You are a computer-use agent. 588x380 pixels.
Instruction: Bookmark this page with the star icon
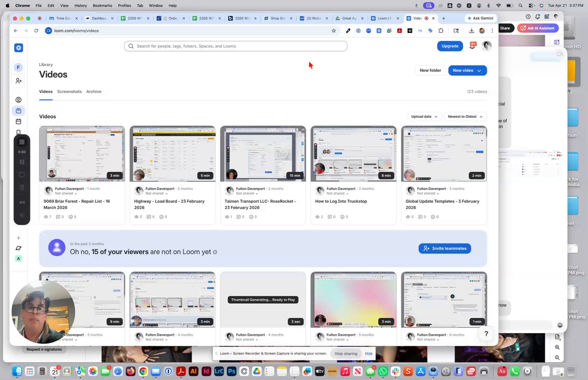click(x=334, y=31)
